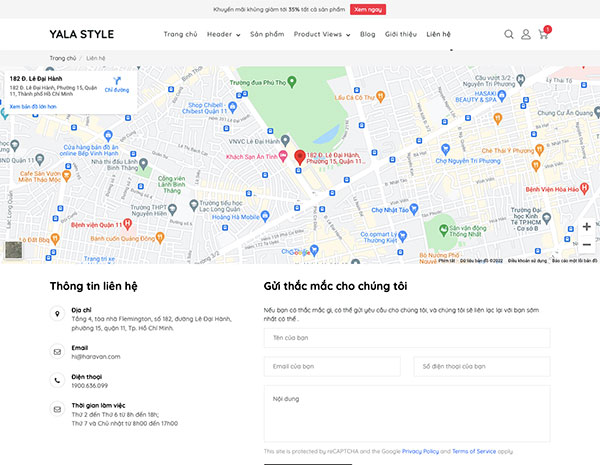Go to Trang chủ menu item
Viewport: 600px width, 465px height.
click(180, 34)
